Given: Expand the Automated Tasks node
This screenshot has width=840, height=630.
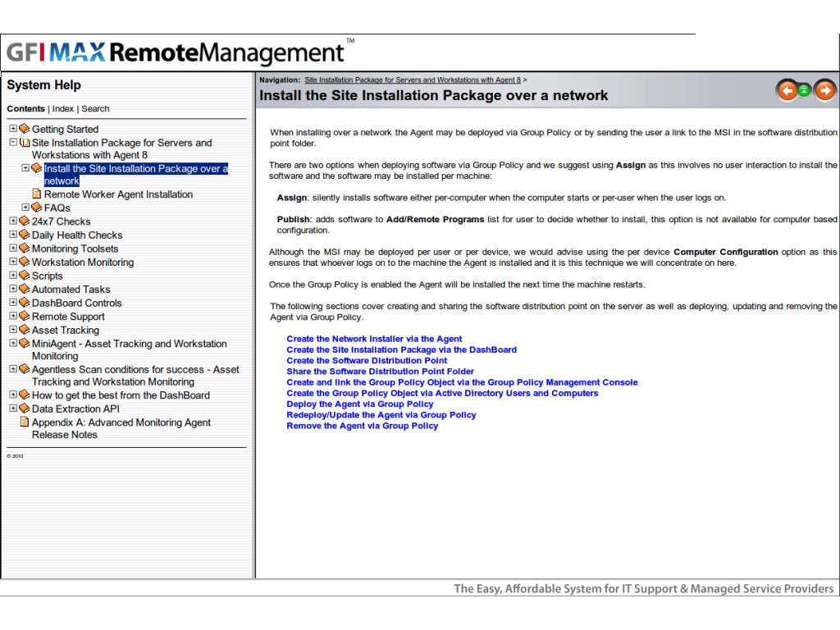Looking at the screenshot, I should click(13, 289).
